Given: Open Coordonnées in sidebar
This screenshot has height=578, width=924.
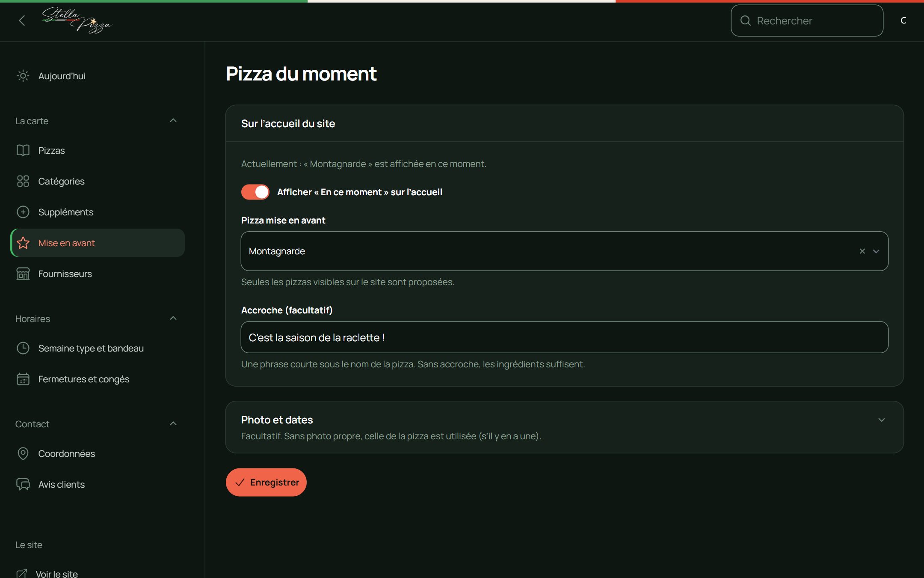Looking at the screenshot, I should tap(98, 453).
